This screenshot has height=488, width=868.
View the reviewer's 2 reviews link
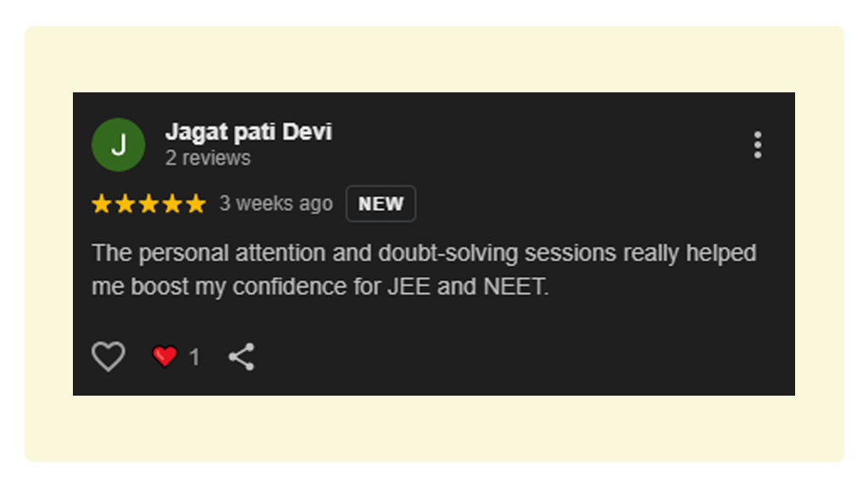point(208,158)
